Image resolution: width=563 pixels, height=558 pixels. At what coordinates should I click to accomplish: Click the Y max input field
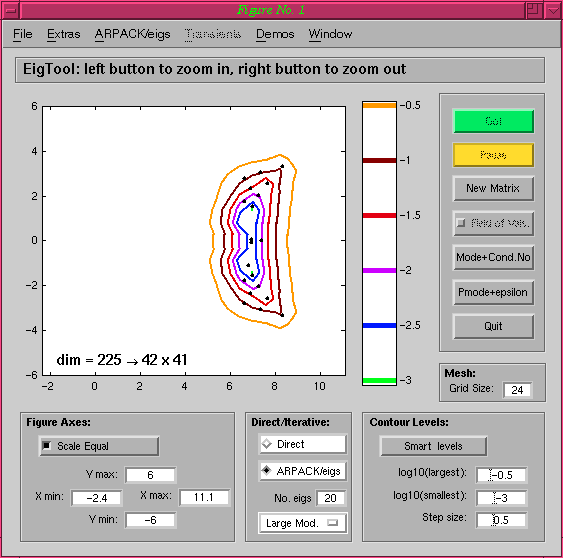pyautogui.click(x=150, y=475)
